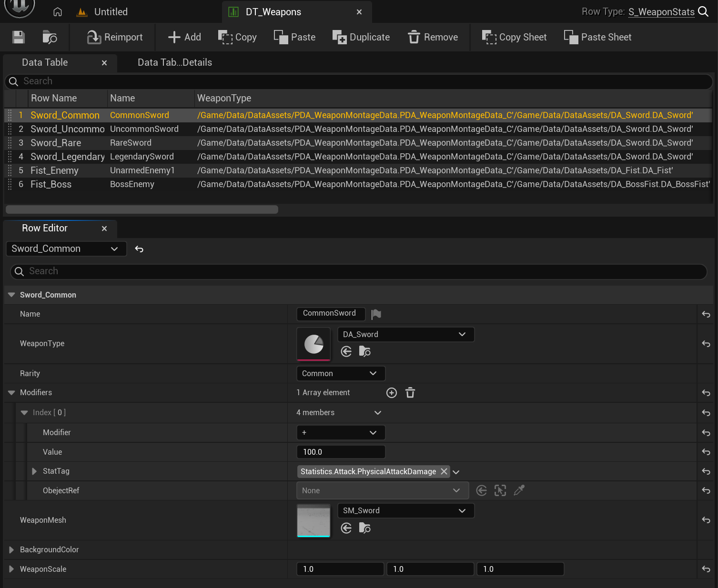This screenshot has width=718, height=588.
Task: Pick ObejectRef actor with eyedropper
Action: pyautogui.click(x=519, y=490)
